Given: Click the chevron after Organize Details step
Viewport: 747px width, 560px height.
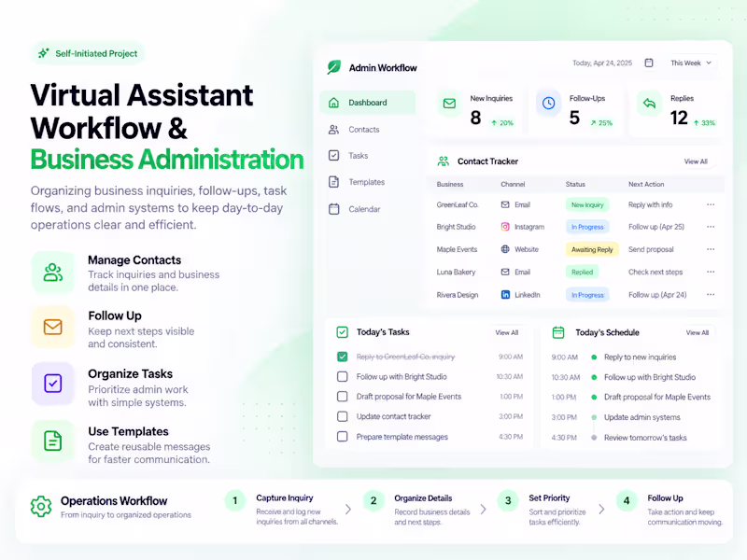Looking at the screenshot, I should (483, 510).
